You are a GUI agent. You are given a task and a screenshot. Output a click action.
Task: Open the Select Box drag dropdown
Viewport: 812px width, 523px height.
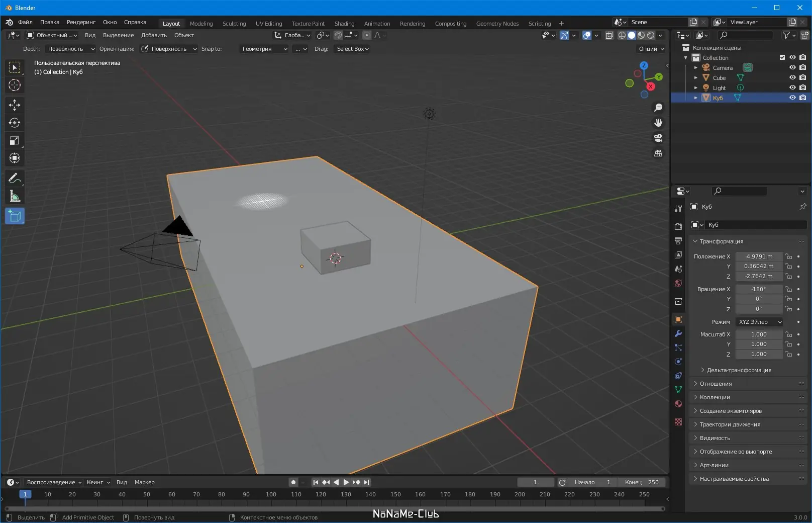(353, 49)
